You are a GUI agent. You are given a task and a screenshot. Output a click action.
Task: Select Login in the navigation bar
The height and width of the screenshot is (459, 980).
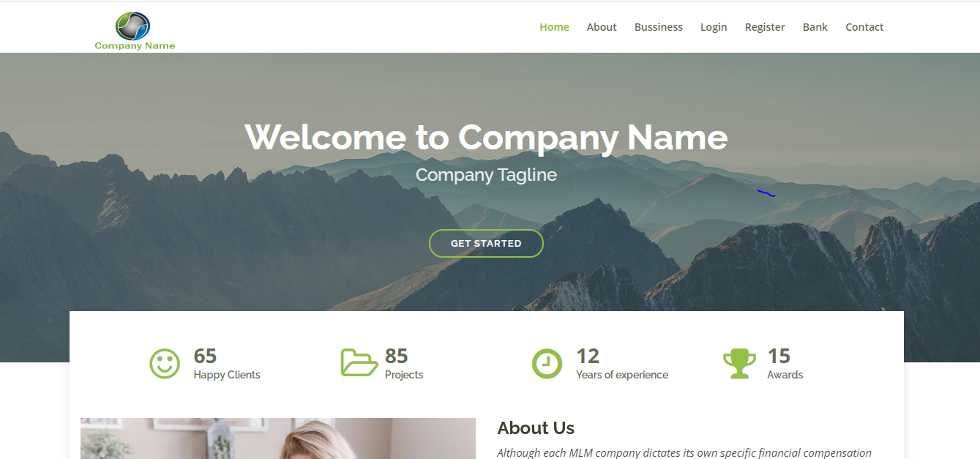pyautogui.click(x=714, y=27)
